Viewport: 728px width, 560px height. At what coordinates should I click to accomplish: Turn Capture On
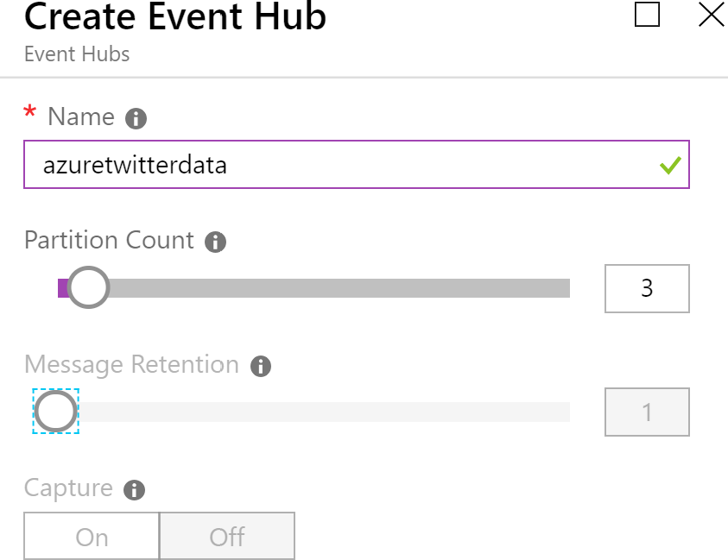(x=92, y=537)
